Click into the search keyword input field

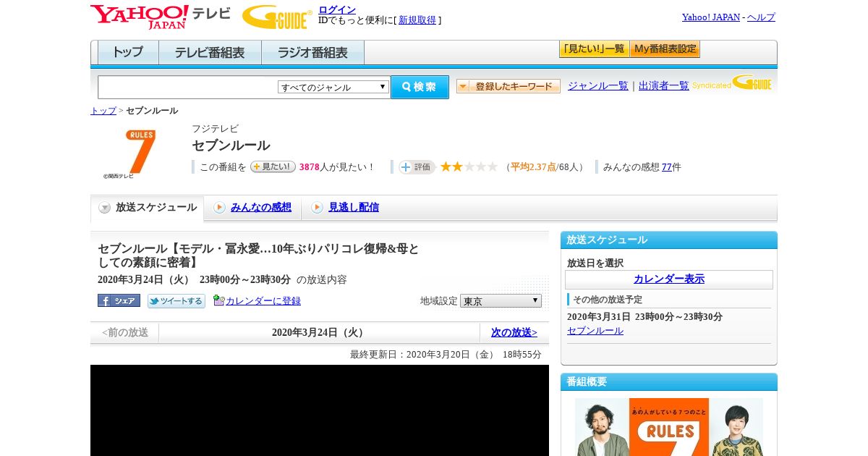click(188, 87)
